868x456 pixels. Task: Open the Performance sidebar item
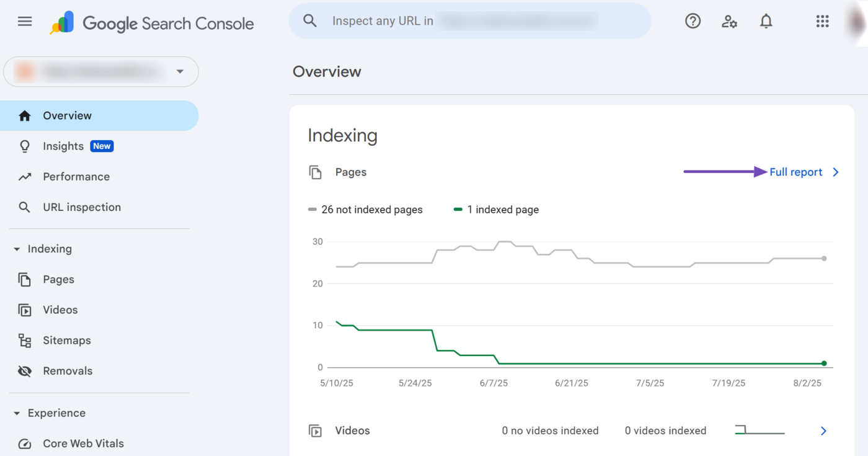[x=76, y=177]
